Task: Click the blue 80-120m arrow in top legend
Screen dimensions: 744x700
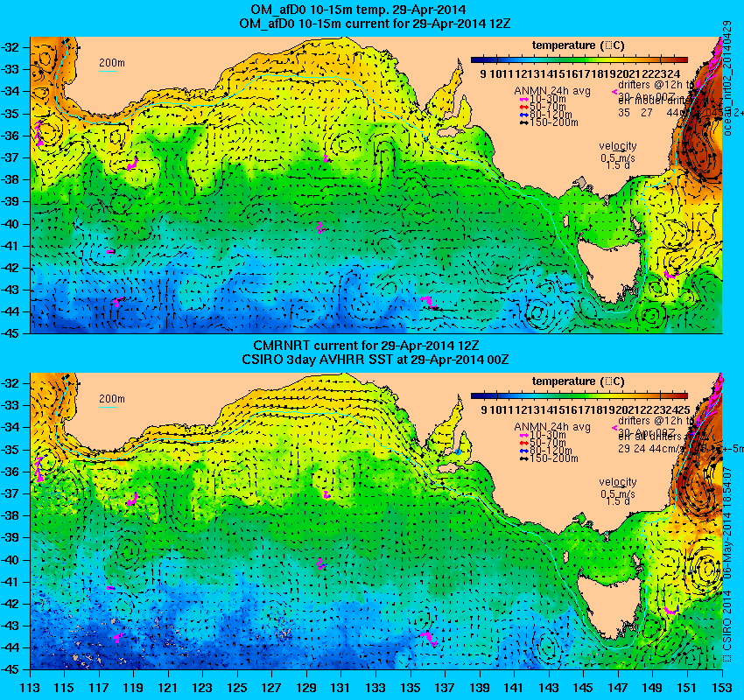Action: 524,115
